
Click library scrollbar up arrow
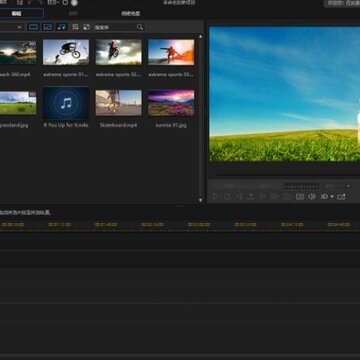pyautogui.click(x=200, y=37)
